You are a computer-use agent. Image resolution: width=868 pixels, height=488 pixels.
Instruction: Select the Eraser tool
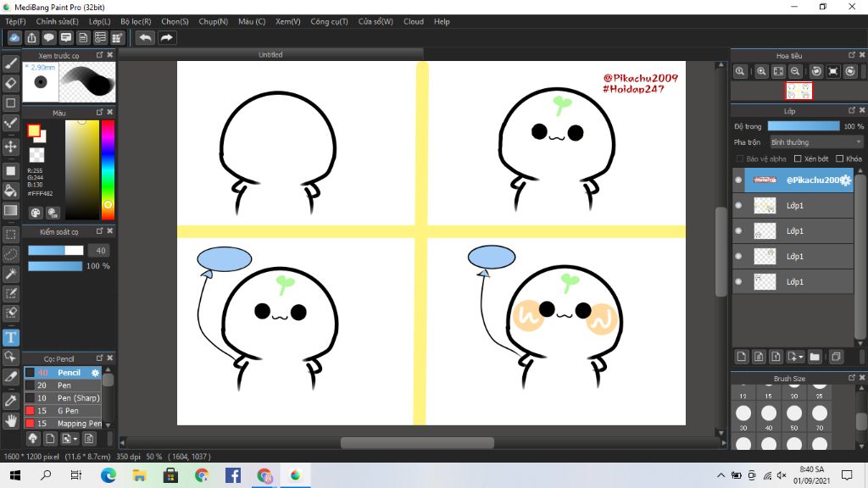[10, 84]
